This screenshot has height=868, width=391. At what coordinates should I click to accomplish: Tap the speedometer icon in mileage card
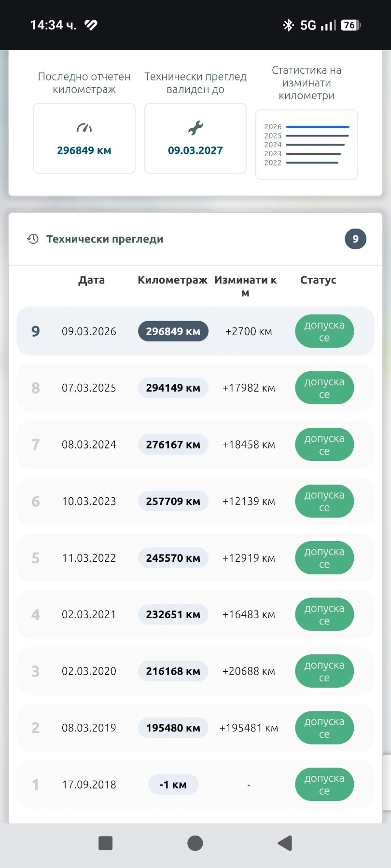(84, 128)
